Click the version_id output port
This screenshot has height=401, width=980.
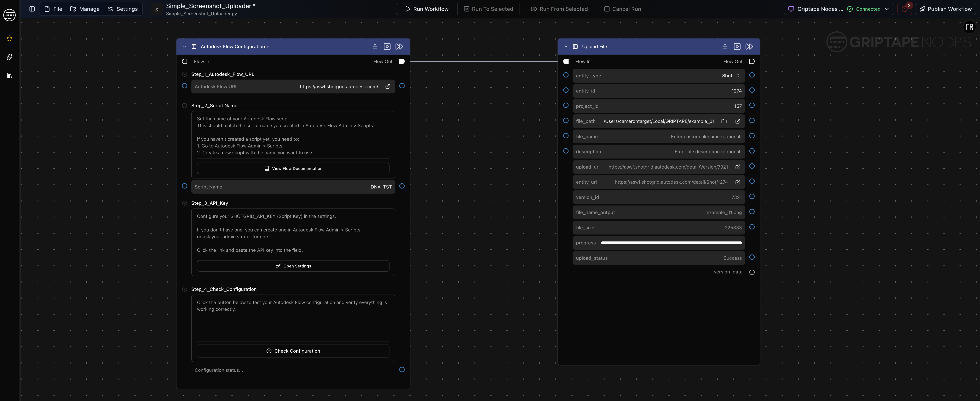(752, 196)
